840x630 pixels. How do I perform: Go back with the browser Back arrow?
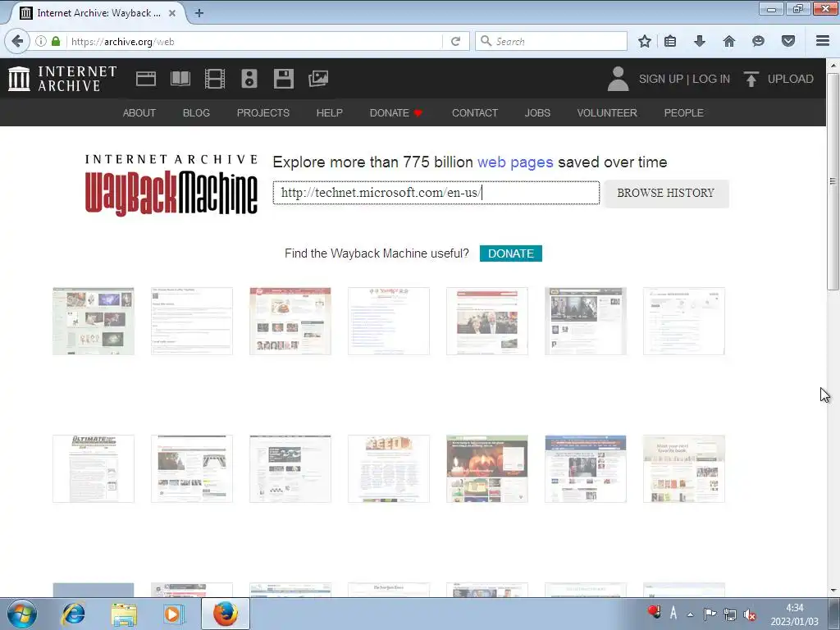(x=17, y=41)
